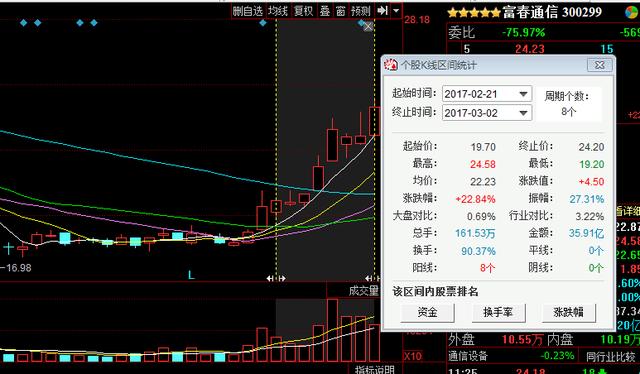Viewport: 640px width, 374px height.
Task: Toggle the 均线 moving average option
Action: click(278, 11)
